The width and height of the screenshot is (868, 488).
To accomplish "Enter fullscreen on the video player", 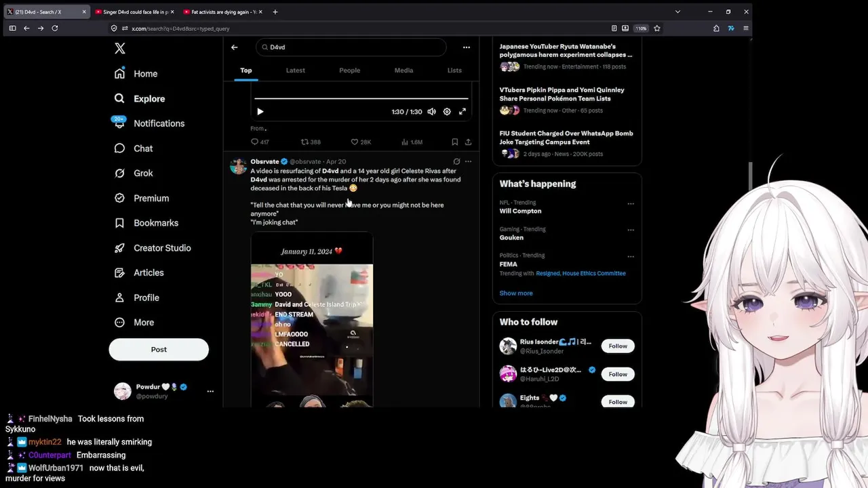I will coord(462,112).
